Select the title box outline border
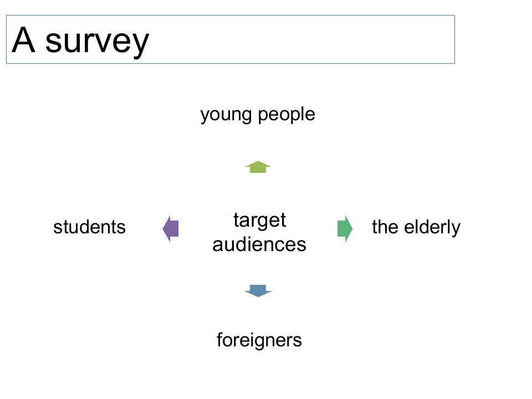The height and width of the screenshot is (399, 532). coord(231,16)
